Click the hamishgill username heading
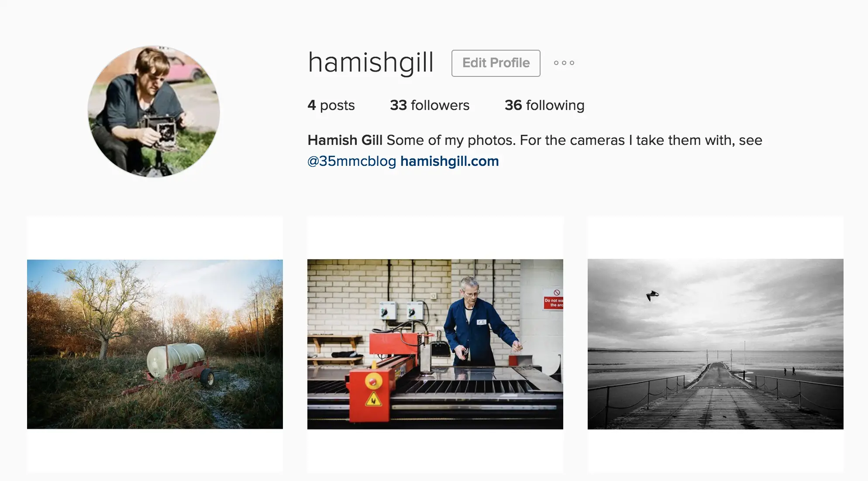The height and width of the screenshot is (481, 868). pos(371,62)
